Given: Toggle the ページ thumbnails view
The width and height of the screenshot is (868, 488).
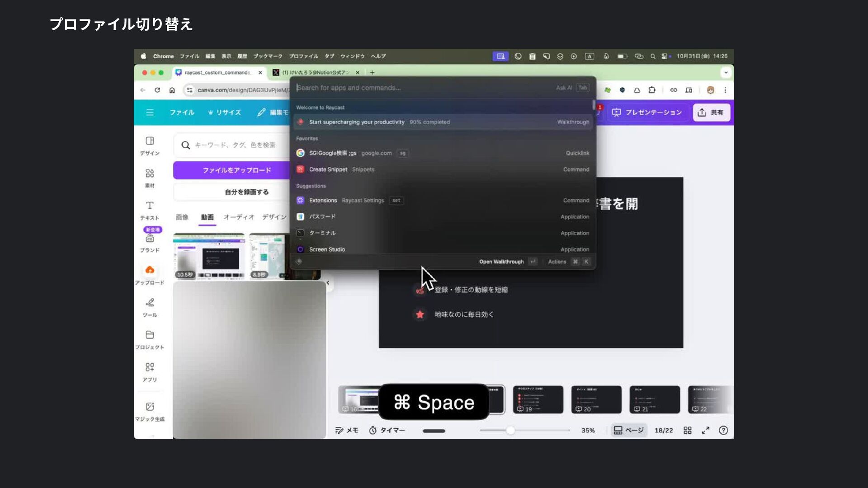Looking at the screenshot, I should click(629, 430).
